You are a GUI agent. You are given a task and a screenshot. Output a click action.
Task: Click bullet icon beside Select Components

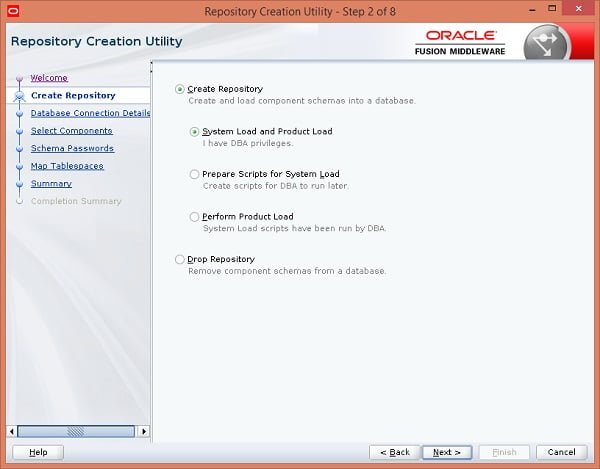20,132
